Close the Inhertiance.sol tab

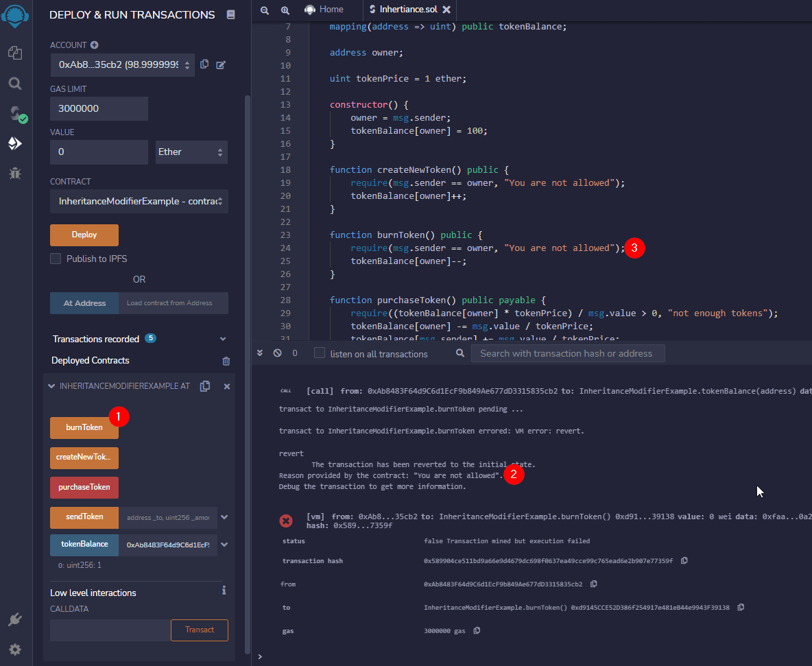click(446, 10)
